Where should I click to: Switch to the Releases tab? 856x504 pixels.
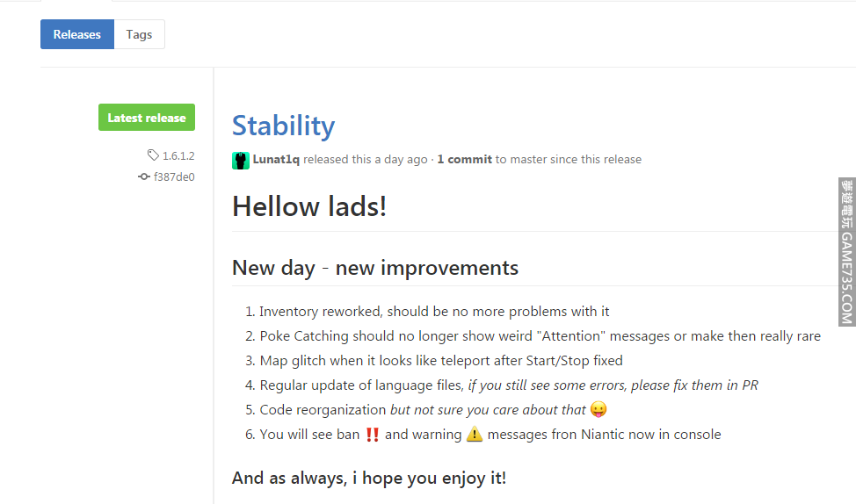pos(77,34)
